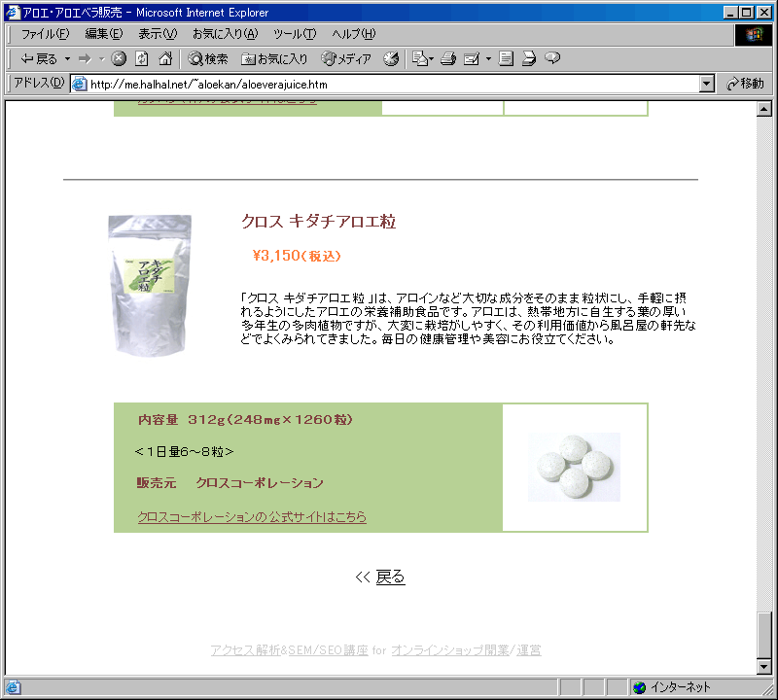This screenshot has height=700, width=778.
Task: Open the オンラインショップ開業 footer link
Action: pyautogui.click(x=450, y=649)
